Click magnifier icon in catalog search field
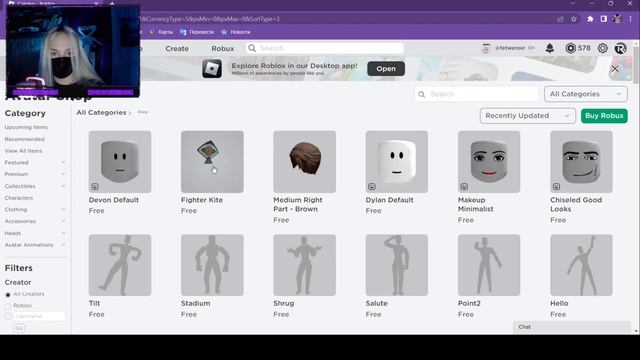The height and width of the screenshot is (360, 640). tap(422, 94)
